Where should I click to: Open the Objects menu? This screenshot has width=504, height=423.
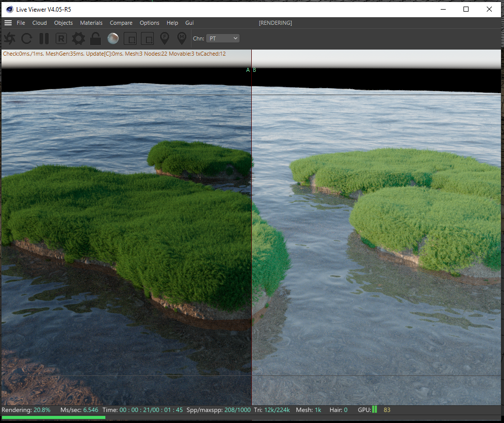click(x=63, y=23)
